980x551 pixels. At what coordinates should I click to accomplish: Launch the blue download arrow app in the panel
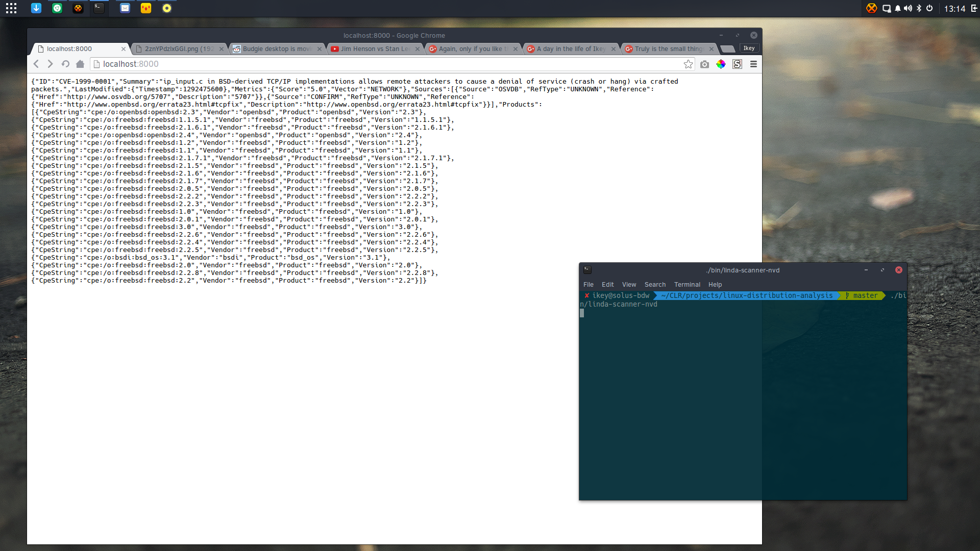36,8
